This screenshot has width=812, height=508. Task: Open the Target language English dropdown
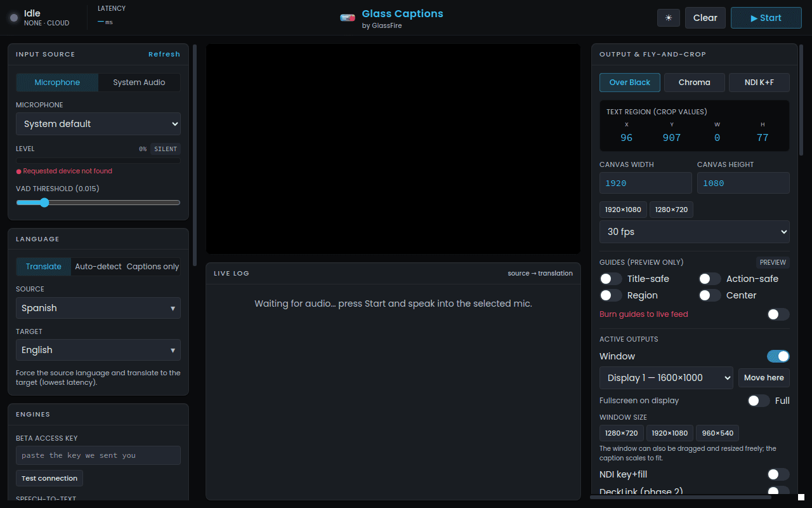[x=98, y=350]
